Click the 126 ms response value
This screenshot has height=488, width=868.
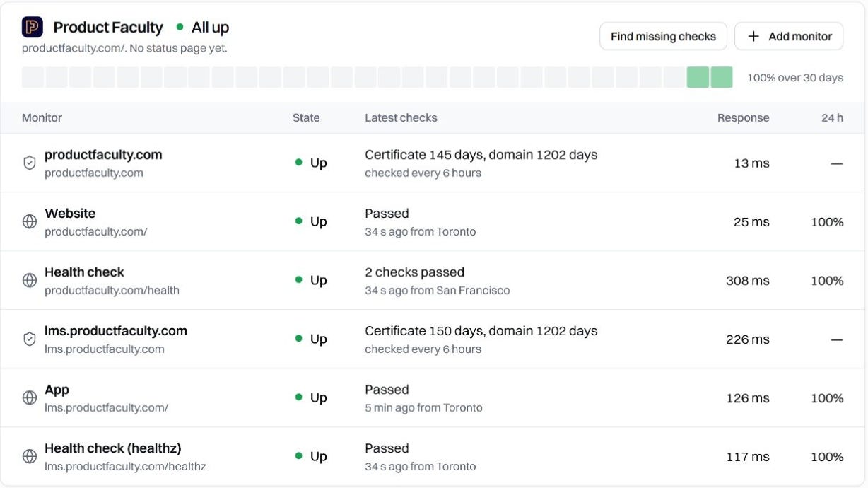(748, 398)
